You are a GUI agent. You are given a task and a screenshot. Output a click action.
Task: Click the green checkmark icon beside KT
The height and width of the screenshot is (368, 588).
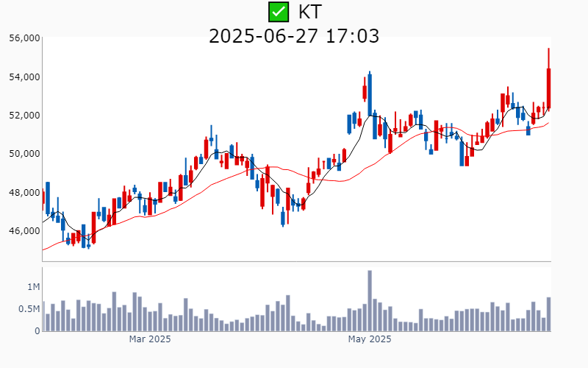point(279,12)
